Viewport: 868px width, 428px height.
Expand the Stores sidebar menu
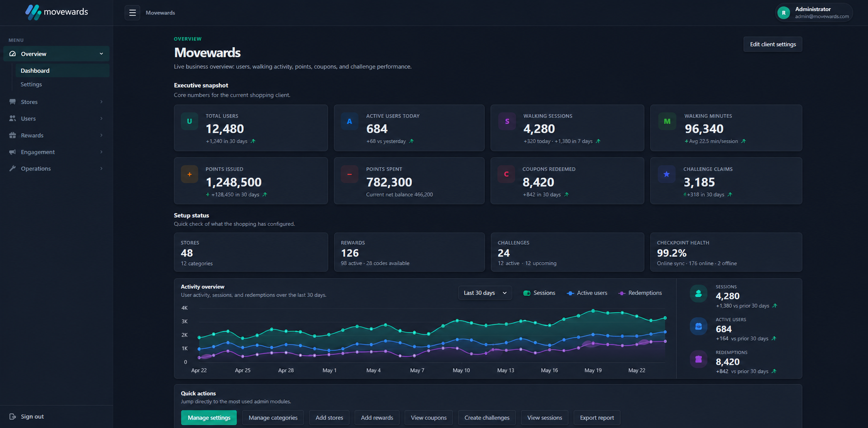[x=56, y=102]
